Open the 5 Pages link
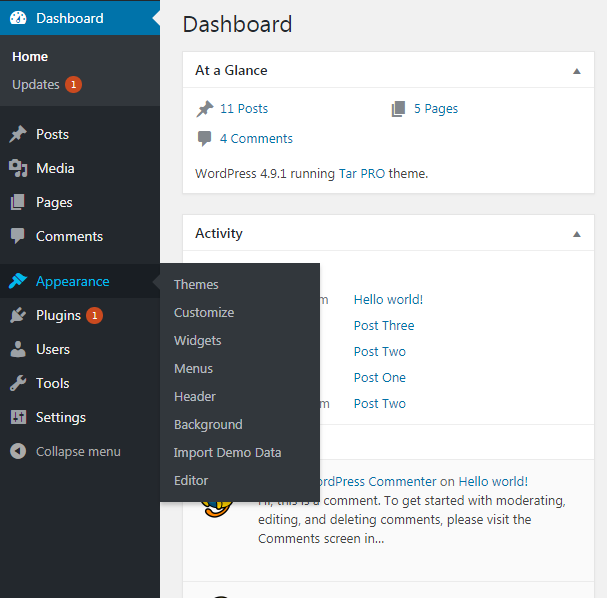 [x=435, y=109]
